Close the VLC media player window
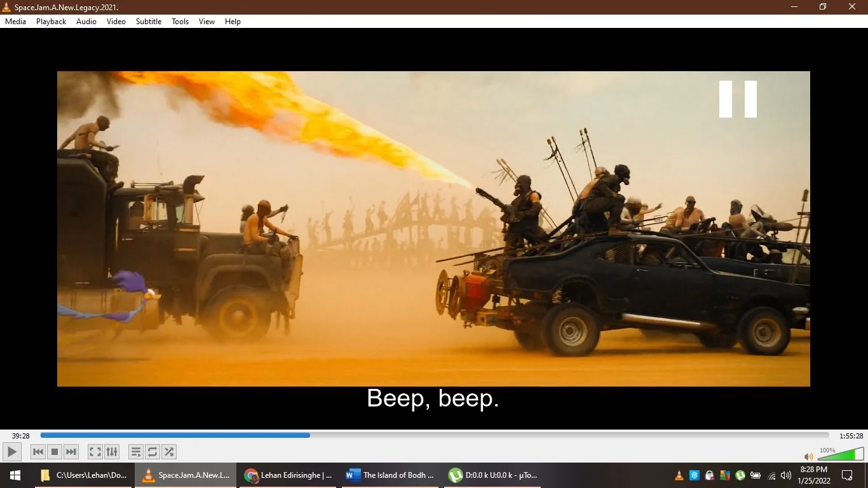Viewport: 868px width, 488px height. point(853,7)
